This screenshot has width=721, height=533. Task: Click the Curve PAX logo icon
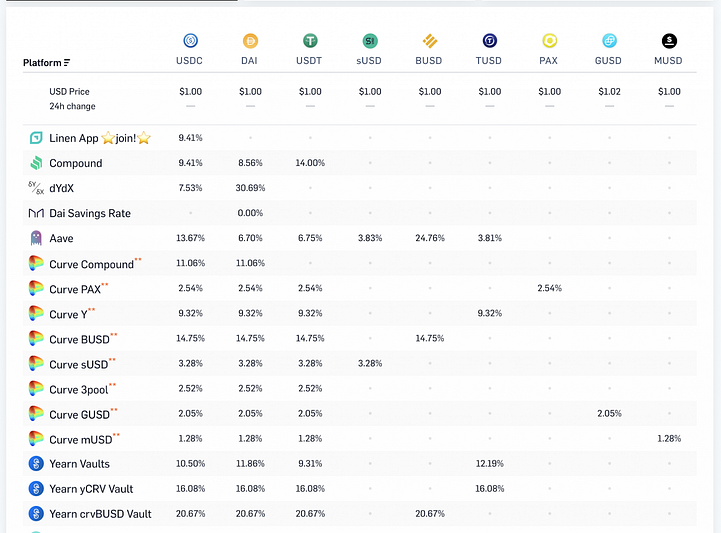[36, 288]
